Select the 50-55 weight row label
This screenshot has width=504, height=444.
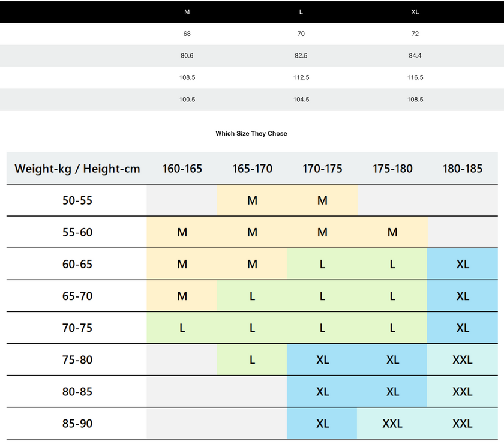coord(77,200)
